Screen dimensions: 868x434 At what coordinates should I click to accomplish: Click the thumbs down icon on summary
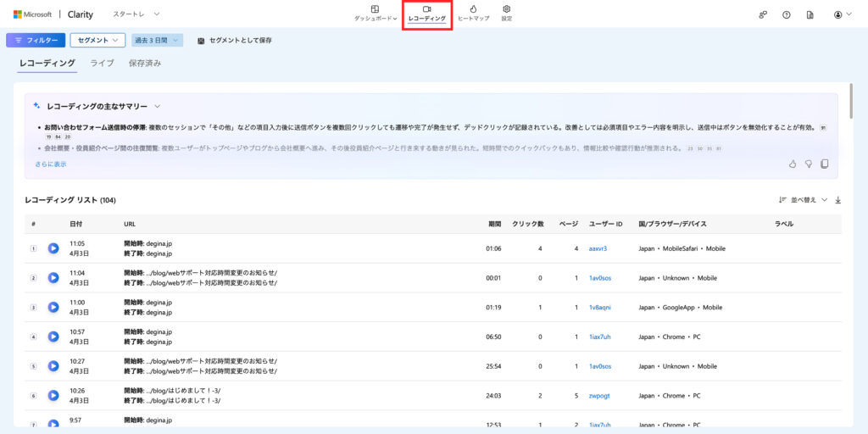(x=809, y=164)
